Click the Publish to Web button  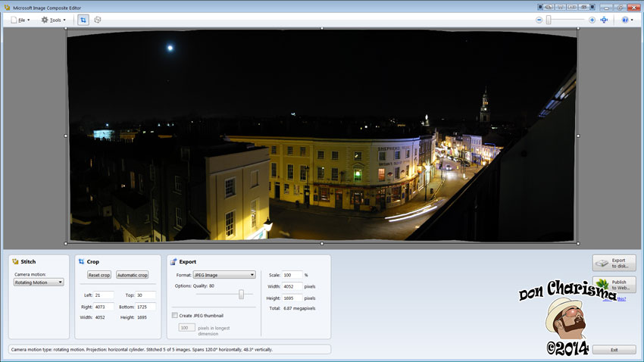(614, 285)
